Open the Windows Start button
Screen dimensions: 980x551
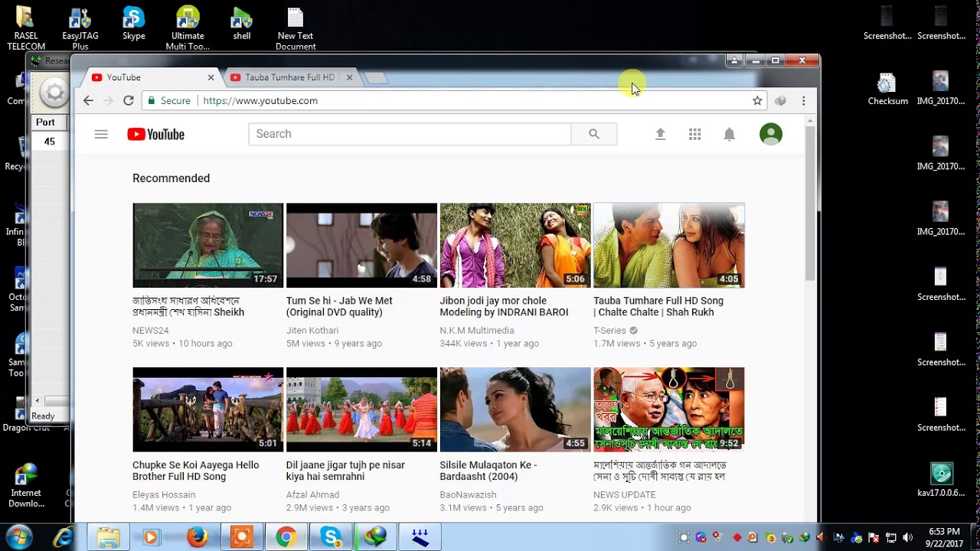pos(19,537)
